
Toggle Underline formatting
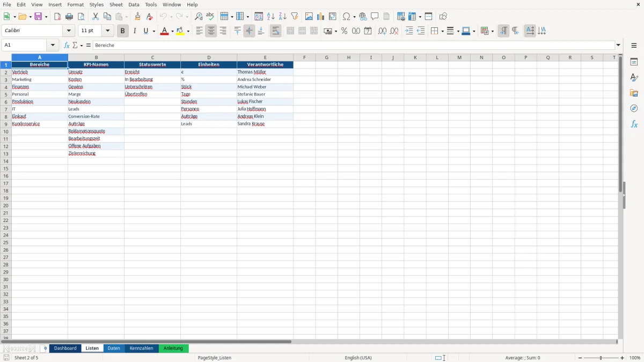pyautogui.click(x=145, y=31)
